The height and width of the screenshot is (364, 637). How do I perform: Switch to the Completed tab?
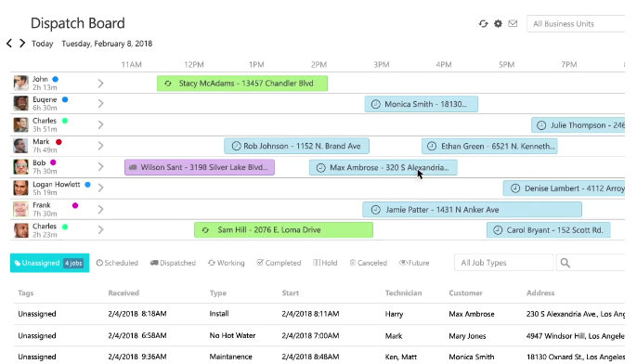(279, 263)
